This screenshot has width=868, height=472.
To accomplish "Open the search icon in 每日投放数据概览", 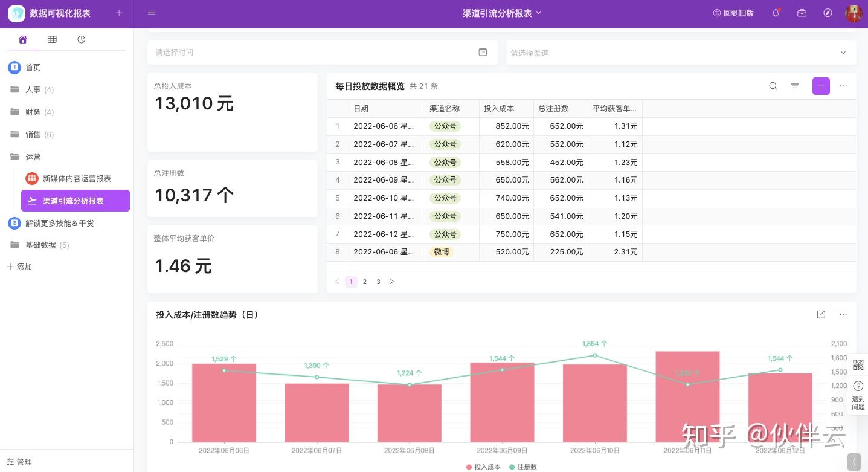I will [773, 86].
